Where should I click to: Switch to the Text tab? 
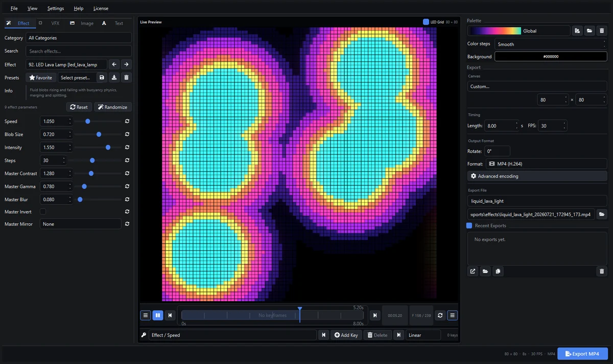tap(113, 23)
